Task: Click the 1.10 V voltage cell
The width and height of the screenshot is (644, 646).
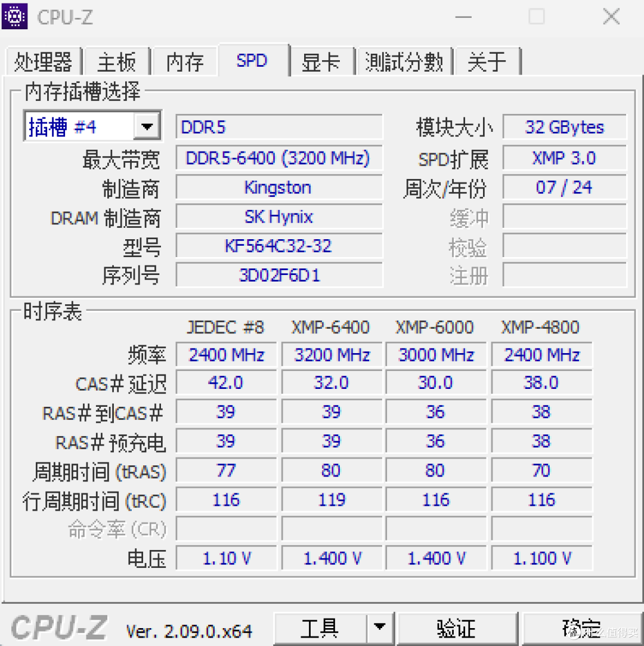Action: tap(226, 558)
